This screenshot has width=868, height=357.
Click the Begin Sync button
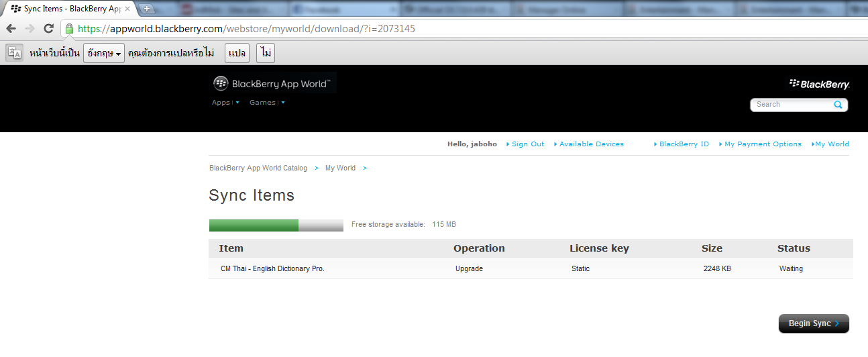814,323
